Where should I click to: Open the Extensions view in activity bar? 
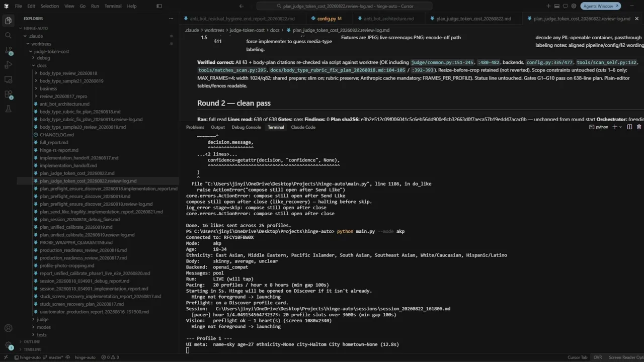(x=8, y=94)
